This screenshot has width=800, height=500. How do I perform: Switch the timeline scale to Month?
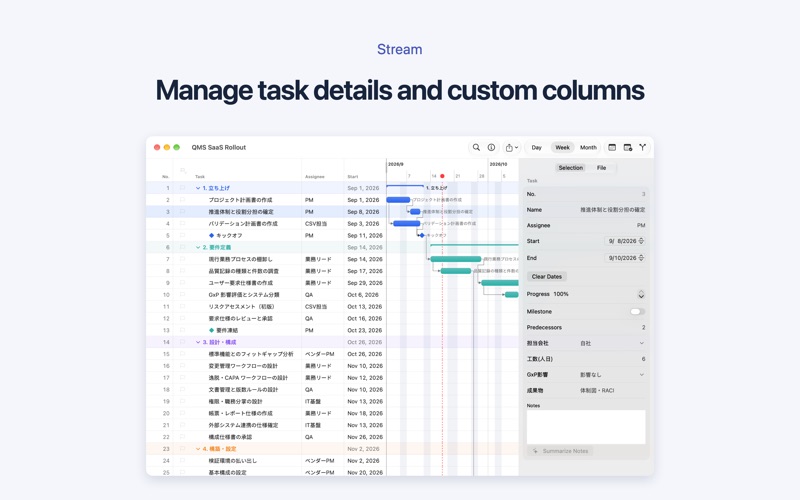588,147
